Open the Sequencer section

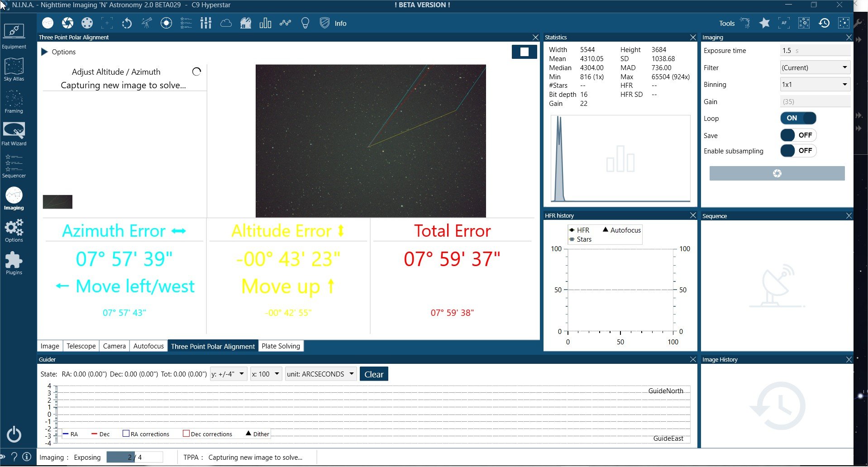pyautogui.click(x=14, y=166)
